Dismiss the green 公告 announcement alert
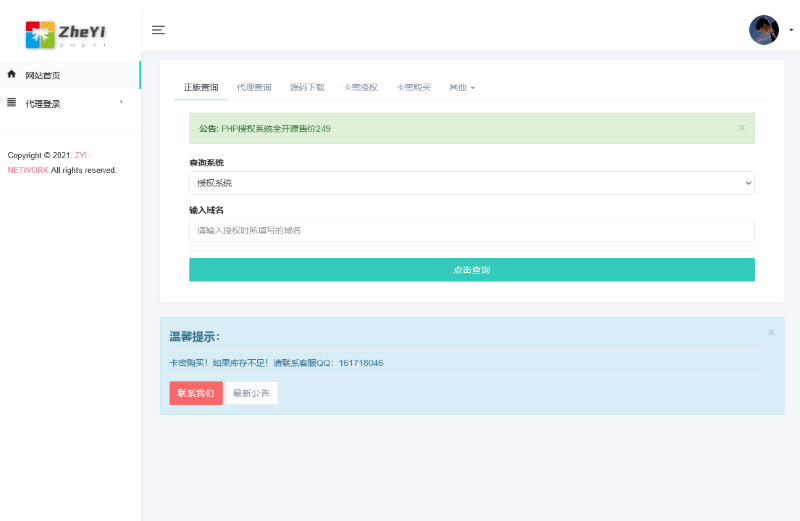800x521 pixels. coord(741,128)
